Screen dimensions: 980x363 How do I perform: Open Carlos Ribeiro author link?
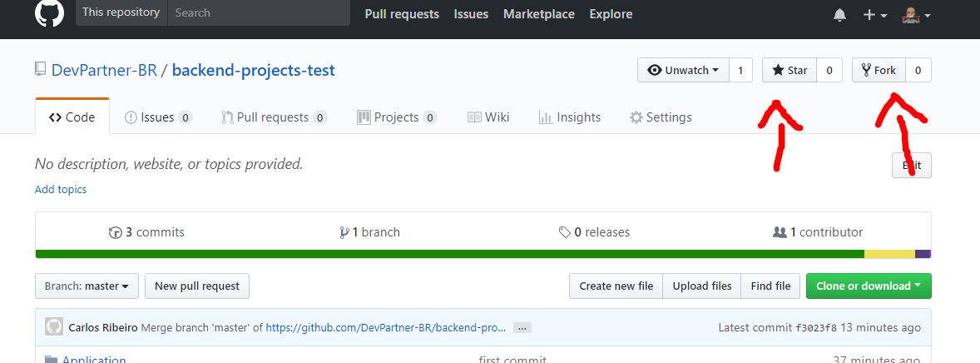[x=104, y=327]
